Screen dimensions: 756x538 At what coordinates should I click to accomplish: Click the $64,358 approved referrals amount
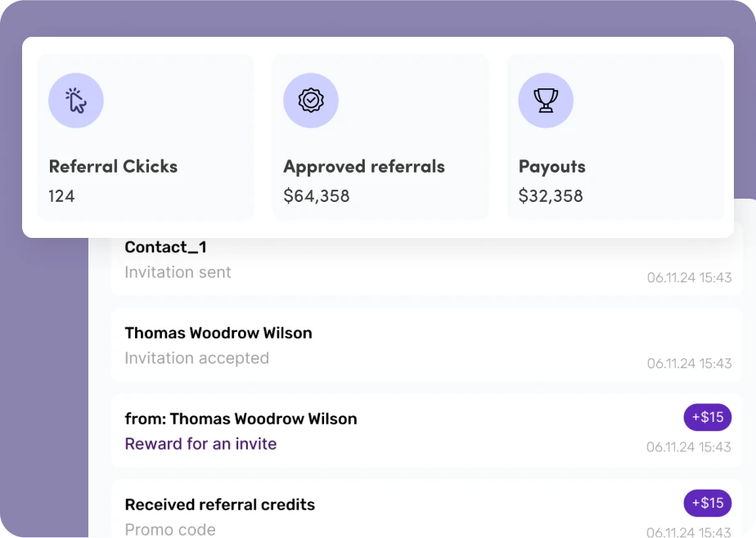(x=317, y=196)
